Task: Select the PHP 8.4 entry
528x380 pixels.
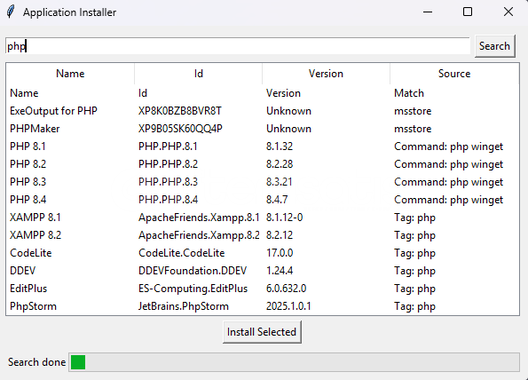Action: pyautogui.click(x=263, y=200)
